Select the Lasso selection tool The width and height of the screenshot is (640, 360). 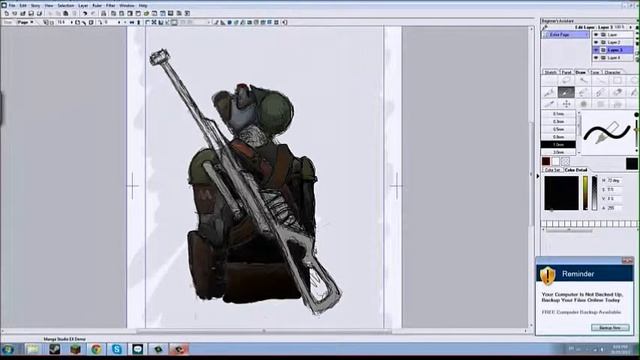pyautogui.click(x=566, y=81)
